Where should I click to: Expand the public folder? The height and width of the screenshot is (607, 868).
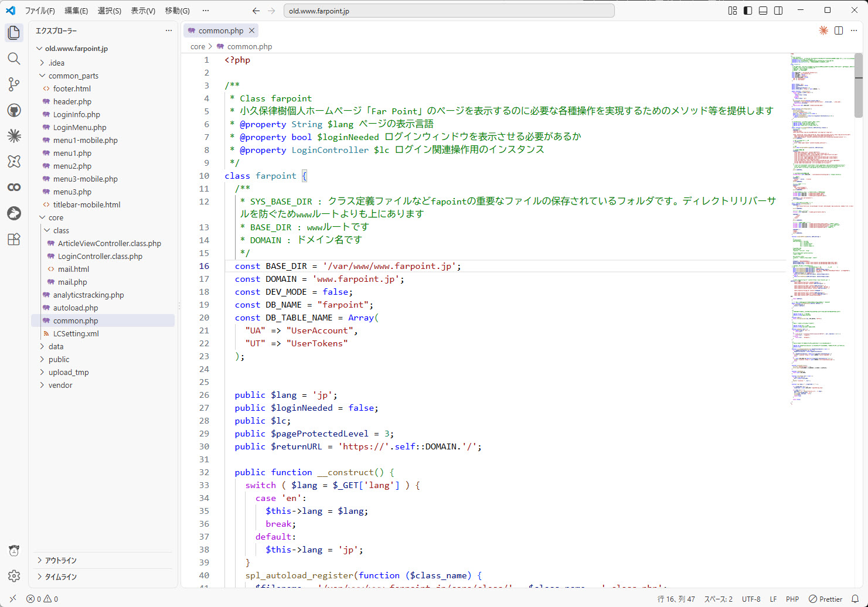tap(103, 359)
